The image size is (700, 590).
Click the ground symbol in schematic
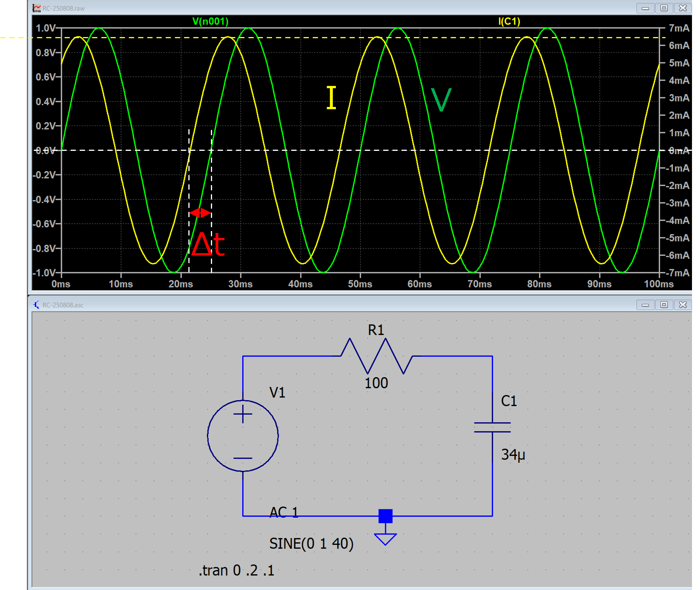(x=385, y=538)
